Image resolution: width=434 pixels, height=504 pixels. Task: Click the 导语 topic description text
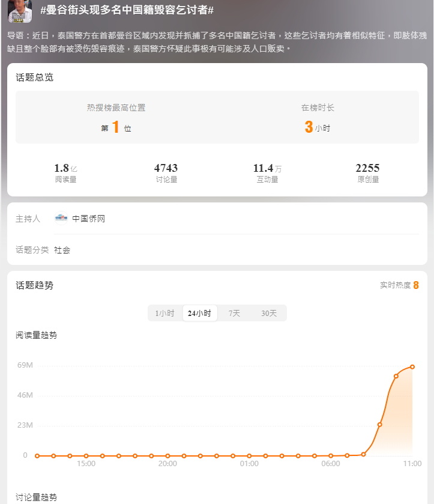[x=217, y=42]
